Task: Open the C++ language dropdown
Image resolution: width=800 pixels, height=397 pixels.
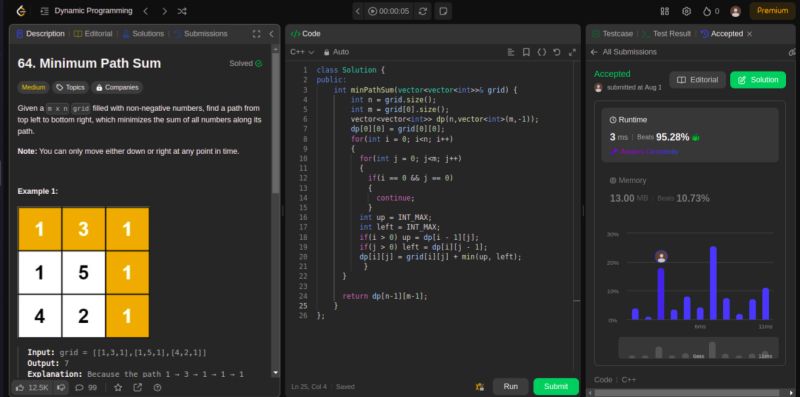Action: coord(302,52)
